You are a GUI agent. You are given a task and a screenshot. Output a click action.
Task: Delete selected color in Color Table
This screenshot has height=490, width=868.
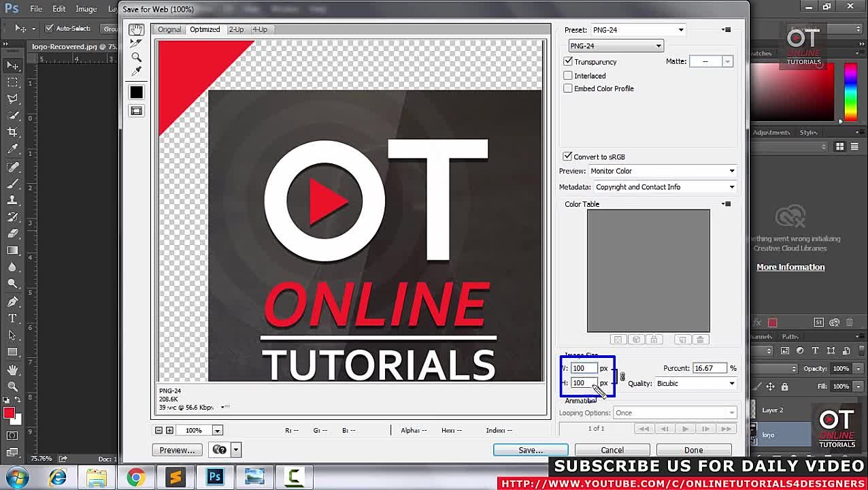[701, 340]
